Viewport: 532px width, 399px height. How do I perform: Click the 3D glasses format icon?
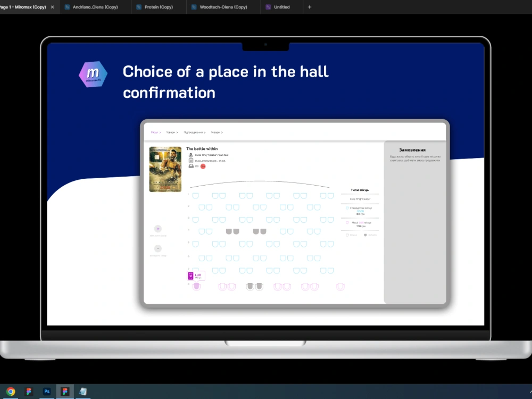point(191,166)
